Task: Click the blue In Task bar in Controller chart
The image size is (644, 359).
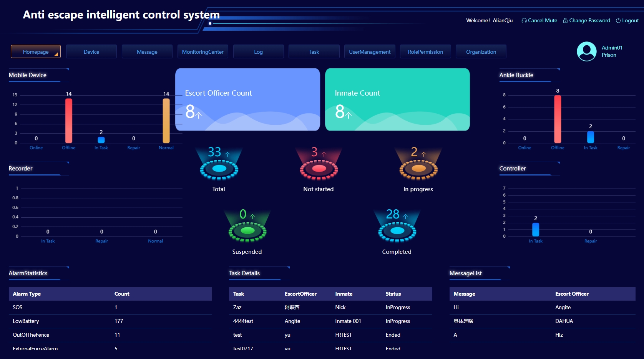Action: point(536,230)
